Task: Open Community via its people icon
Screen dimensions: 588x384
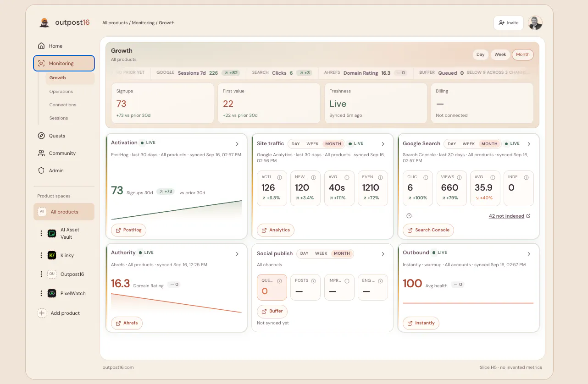Action: tap(41, 153)
